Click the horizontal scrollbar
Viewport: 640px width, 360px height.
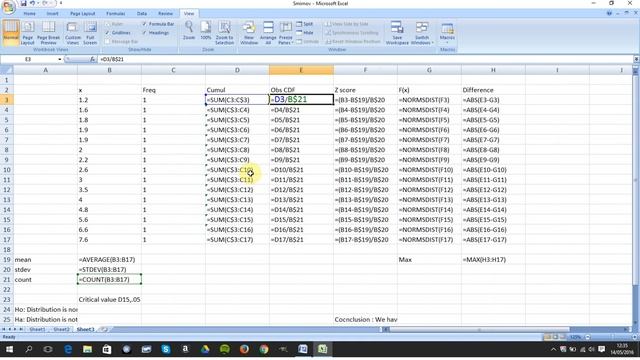click(x=479, y=329)
